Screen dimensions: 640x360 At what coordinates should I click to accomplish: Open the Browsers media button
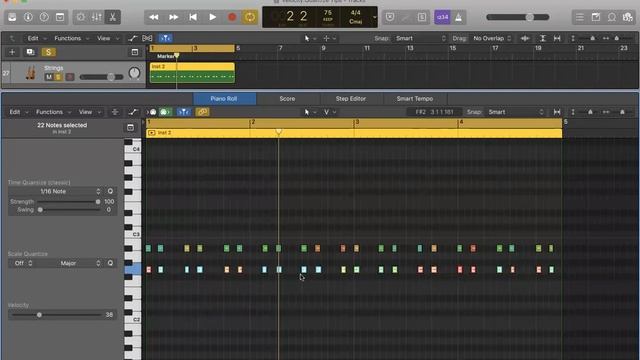pyautogui.click(x=628, y=17)
